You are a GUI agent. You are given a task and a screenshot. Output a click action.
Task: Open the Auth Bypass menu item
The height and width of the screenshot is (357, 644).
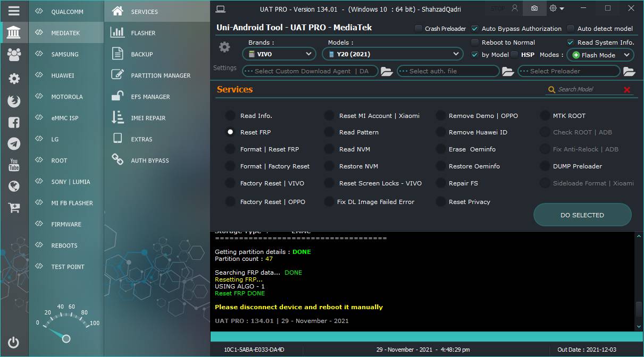pyautogui.click(x=157, y=160)
